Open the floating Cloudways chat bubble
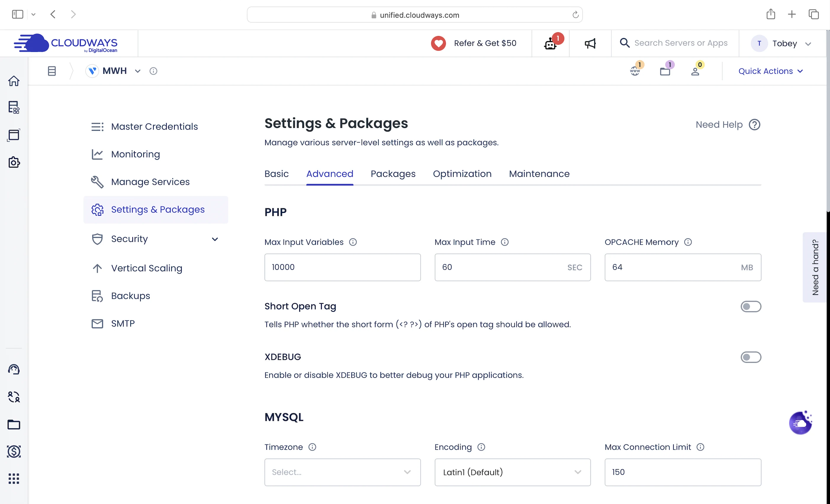 800,423
